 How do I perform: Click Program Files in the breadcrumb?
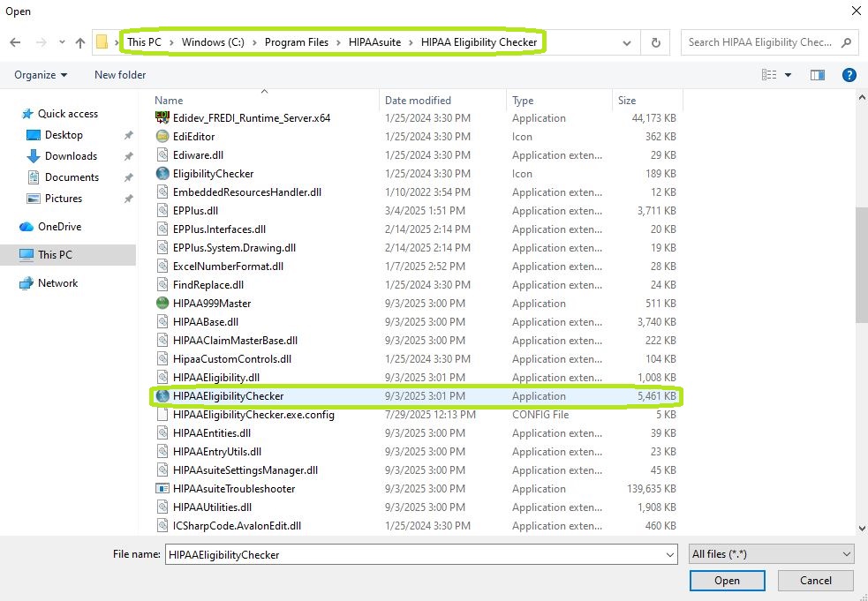point(296,42)
